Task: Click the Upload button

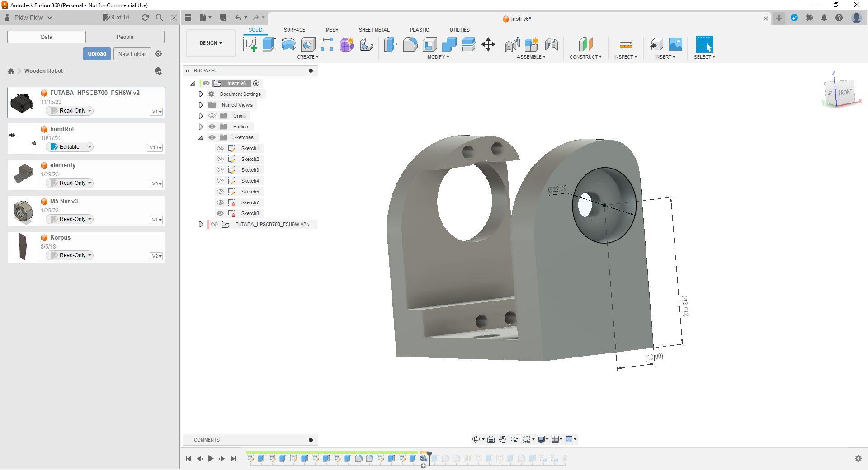Action: click(97, 54)
